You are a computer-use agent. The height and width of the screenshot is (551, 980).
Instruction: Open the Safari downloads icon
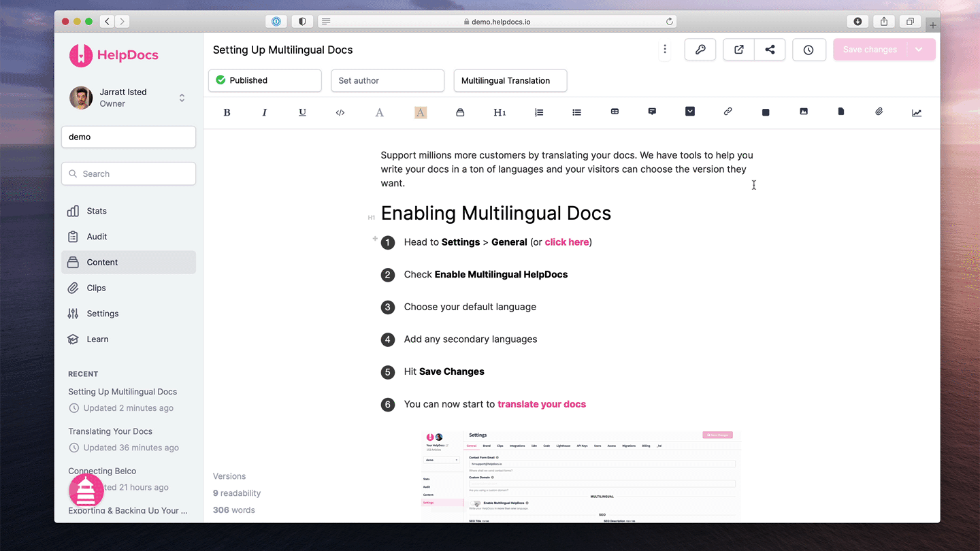tap(857, 22)
